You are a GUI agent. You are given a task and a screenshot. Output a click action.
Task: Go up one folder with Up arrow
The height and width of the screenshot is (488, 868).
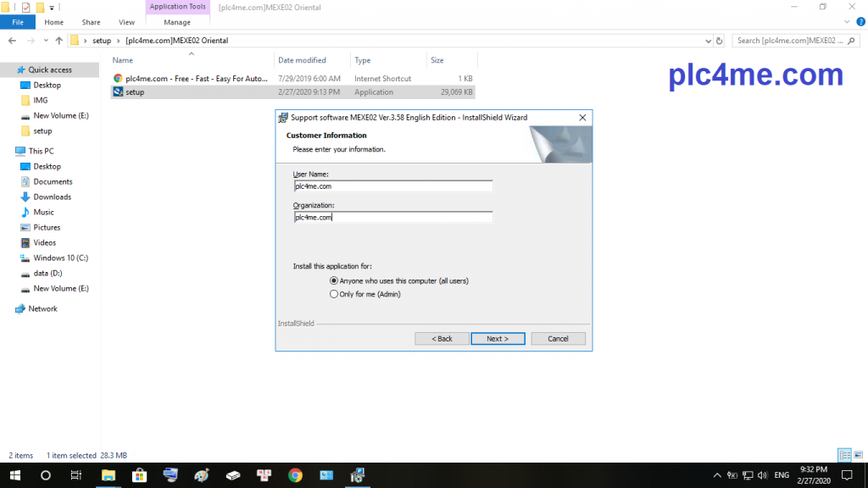[58, 40]
